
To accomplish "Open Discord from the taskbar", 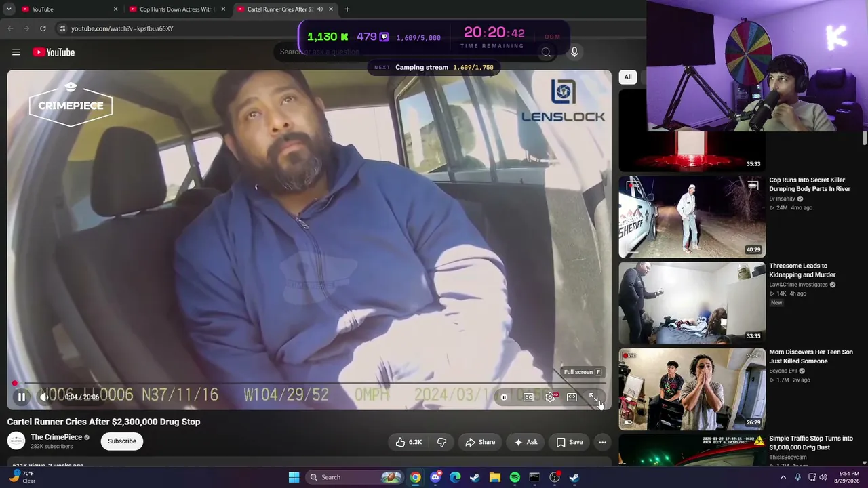I will [x=435, y=477].
